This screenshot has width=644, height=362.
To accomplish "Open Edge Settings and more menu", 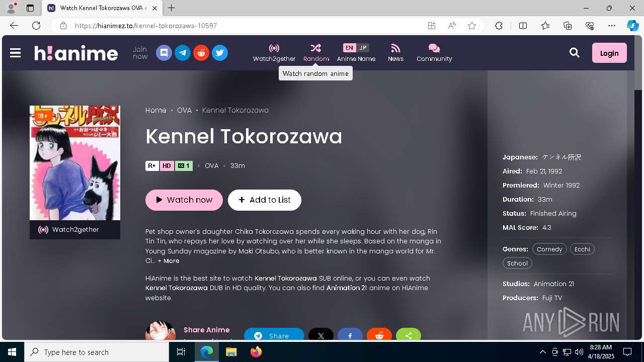I will coord(612,26).
